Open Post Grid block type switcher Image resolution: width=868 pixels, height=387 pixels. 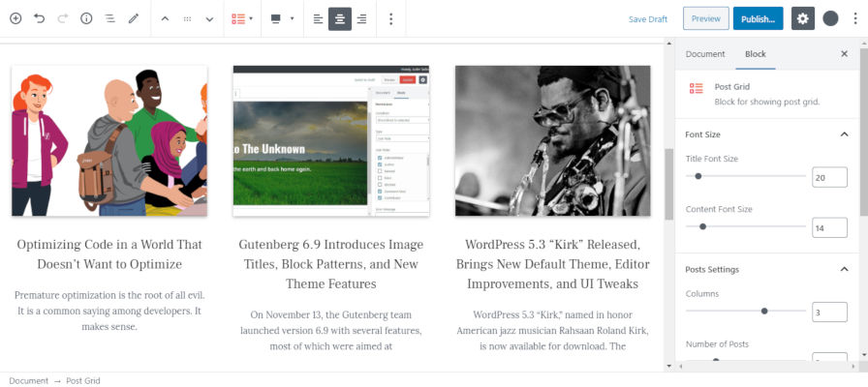242,18
